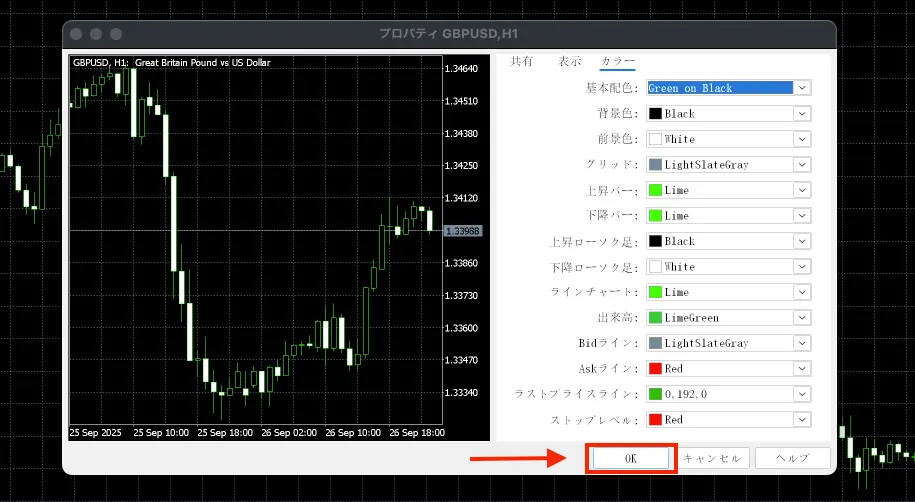The image size is (915, 502).
Task: Expand the 背景色 dropdown arrow
Action: coord(801,114)
